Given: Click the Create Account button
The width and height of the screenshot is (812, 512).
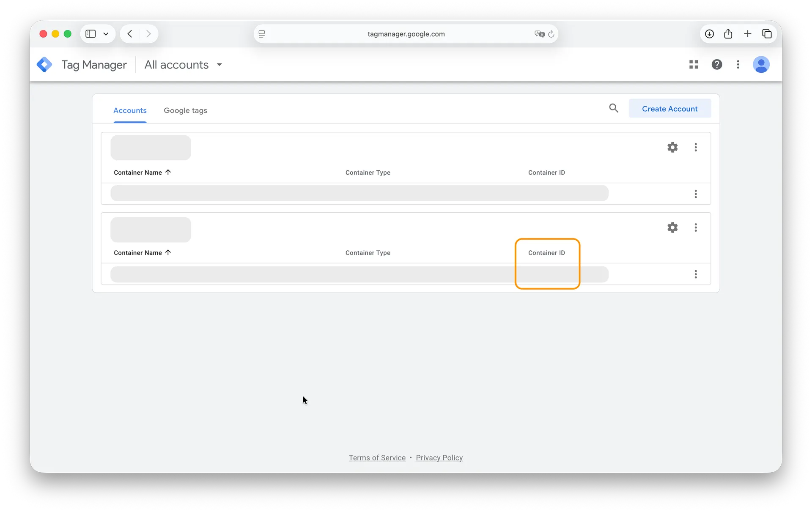Looking at the screenshot, I should [670, 109].
